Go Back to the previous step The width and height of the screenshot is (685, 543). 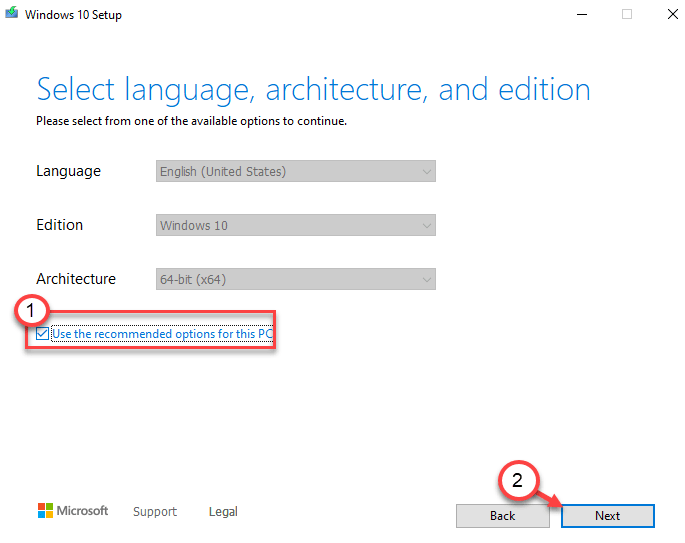click(503, 516)
